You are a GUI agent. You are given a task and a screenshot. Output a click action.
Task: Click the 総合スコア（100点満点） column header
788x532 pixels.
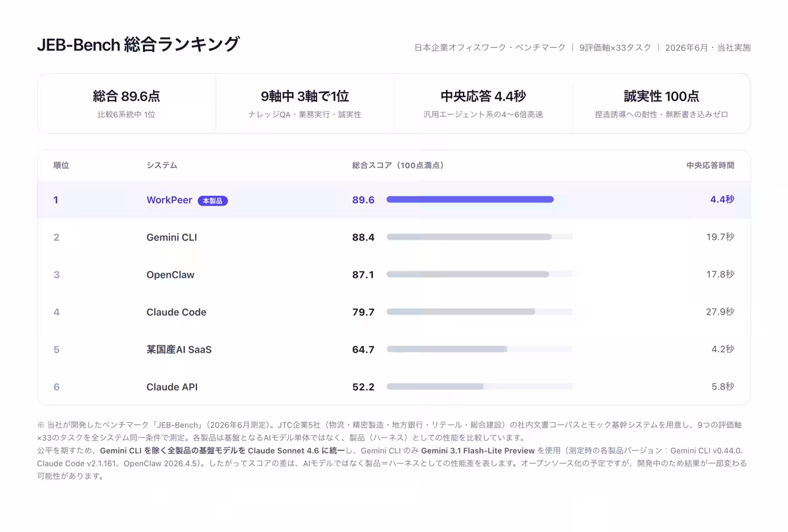click(x=398, y=166)
